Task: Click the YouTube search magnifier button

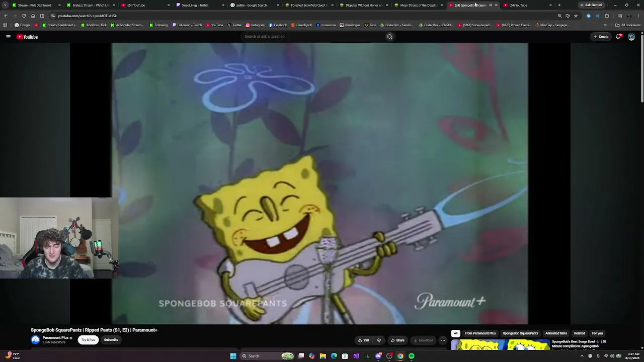Action: click(389, 37)
